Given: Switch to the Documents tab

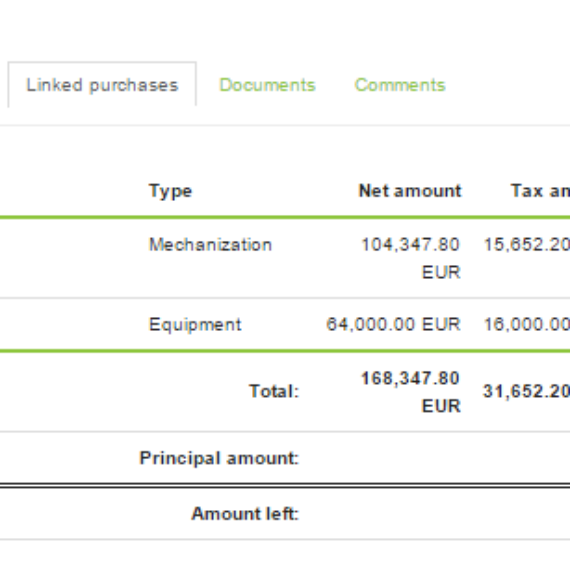Looking at the screenshot, I should pyautogui.click(x=267, y=85).
